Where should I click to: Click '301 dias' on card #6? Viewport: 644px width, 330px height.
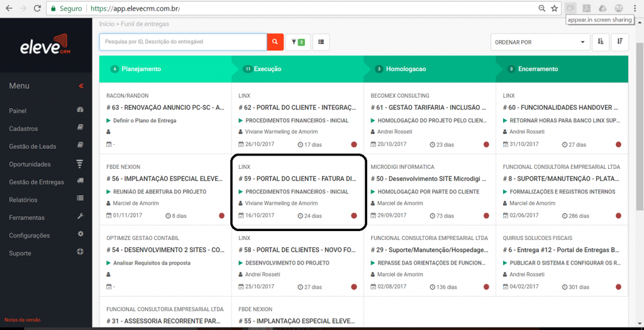(579, 287)
